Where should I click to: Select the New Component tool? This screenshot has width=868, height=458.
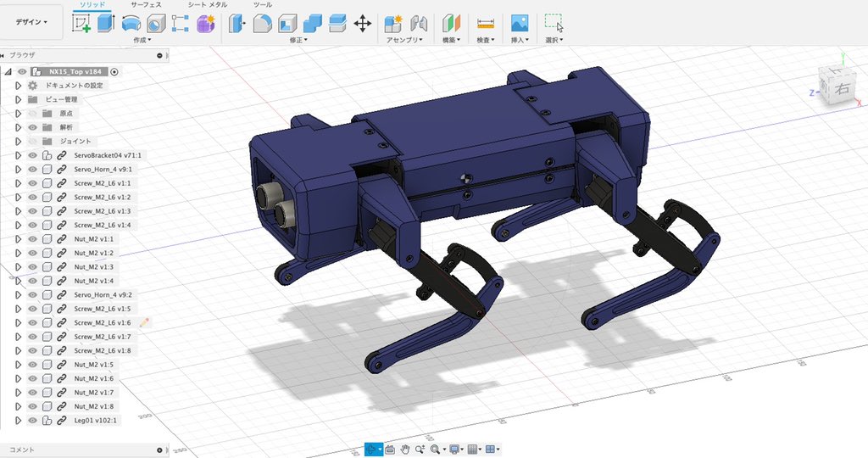(393, 23)
